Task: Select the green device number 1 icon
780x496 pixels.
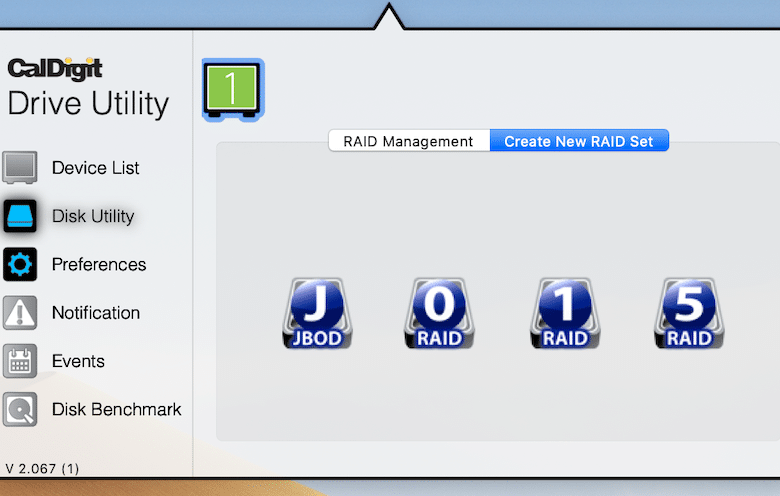Action: click(233, 90)
